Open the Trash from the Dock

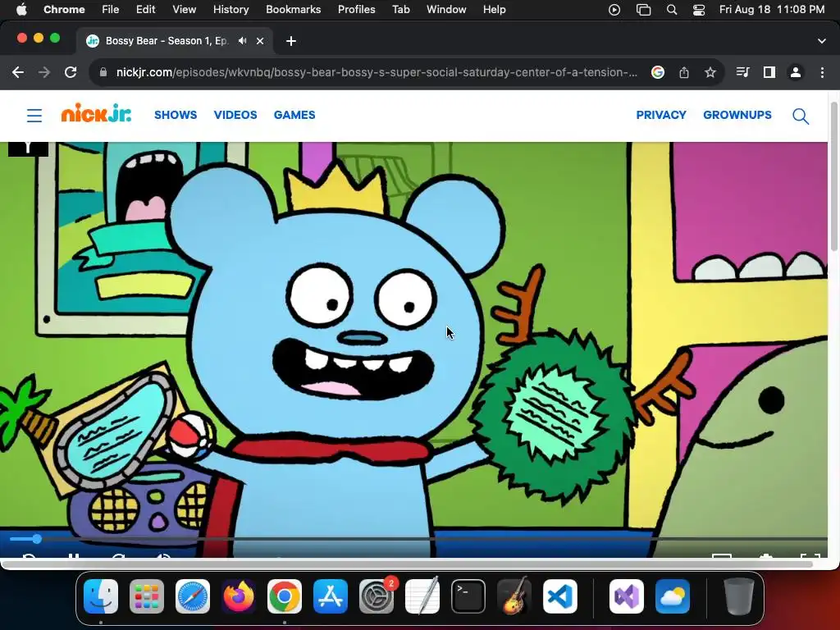click(739, 596)
